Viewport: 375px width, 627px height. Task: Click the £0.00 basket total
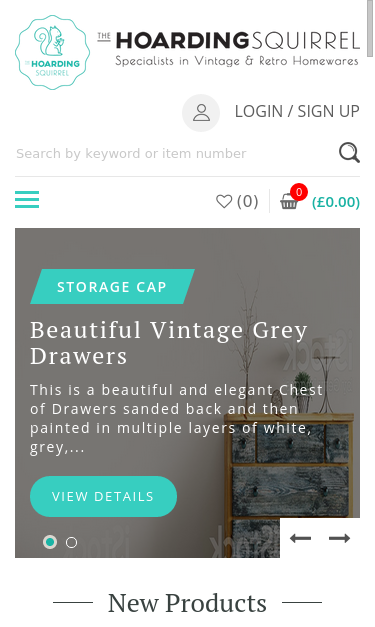click(336, 202)
